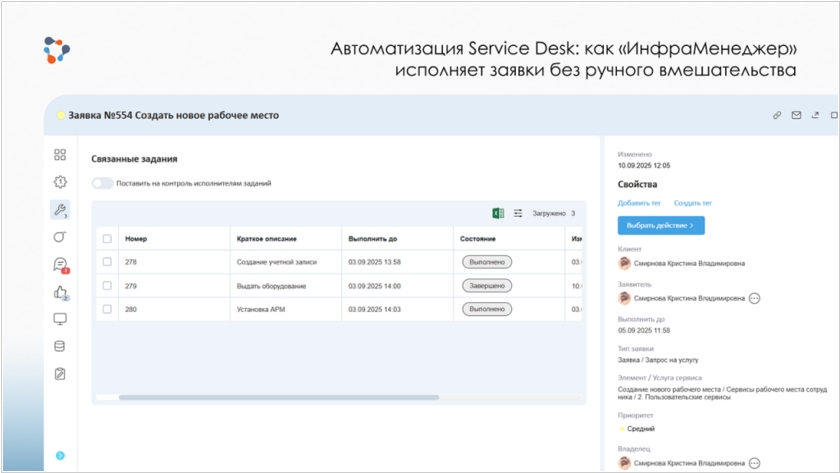This screenshot has height=473, width=840.
Task: Toggle 'Поставить на контроль исполнителям заданий' switch
Action: (102, 183)
